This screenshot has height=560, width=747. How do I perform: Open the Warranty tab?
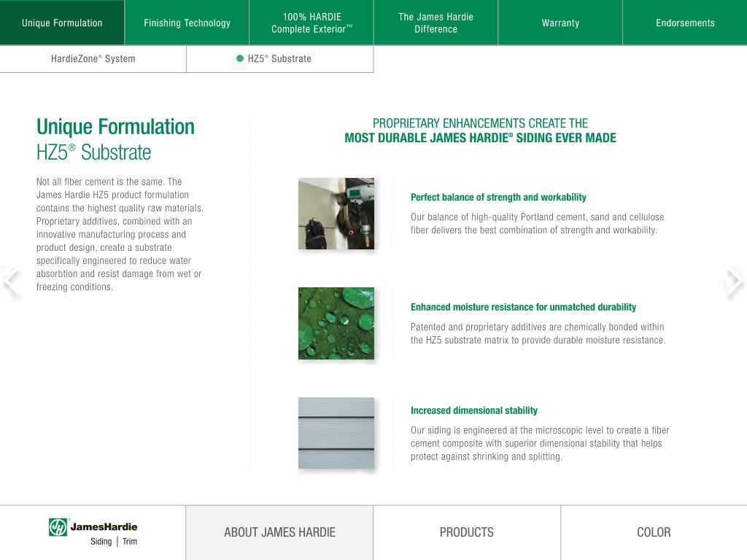560,23
